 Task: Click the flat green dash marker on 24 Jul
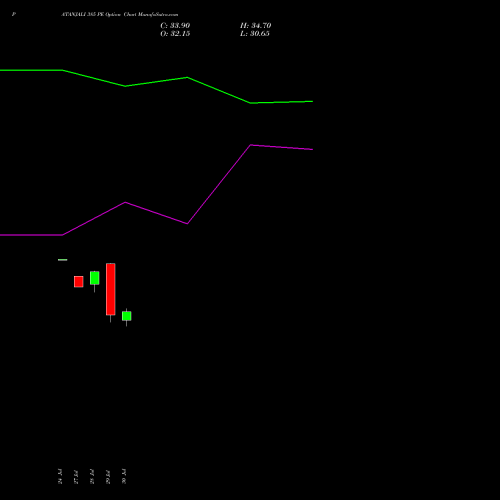pyautogui.click(x=63, y=260)
